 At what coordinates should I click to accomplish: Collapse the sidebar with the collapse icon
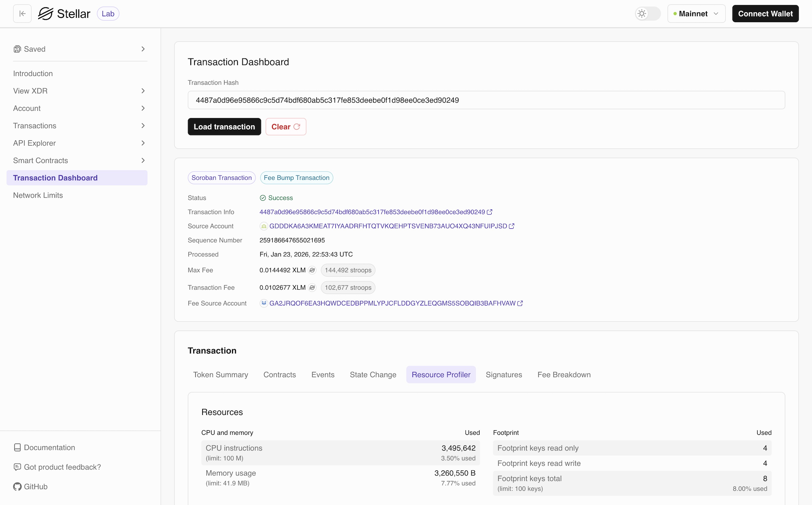click(22, 13)
